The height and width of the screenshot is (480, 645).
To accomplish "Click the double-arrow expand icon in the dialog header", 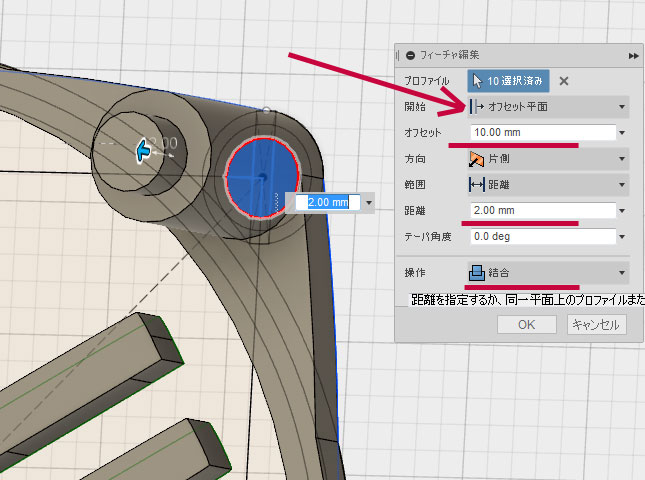I will 633,56.
